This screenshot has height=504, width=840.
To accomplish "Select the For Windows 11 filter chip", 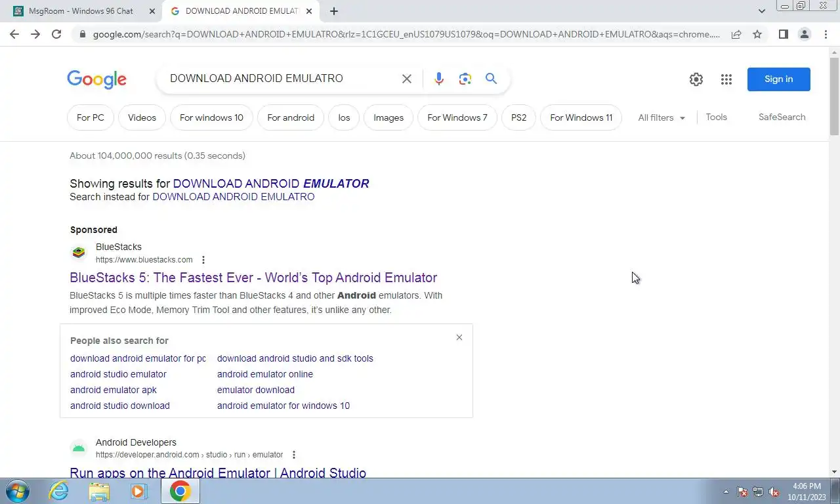I will [581, 117].
